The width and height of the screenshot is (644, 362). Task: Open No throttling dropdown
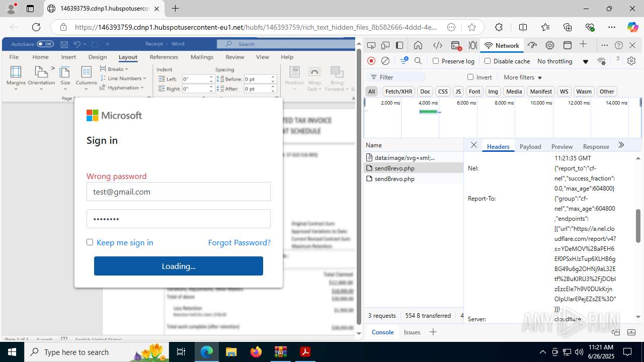pos(562,61)
